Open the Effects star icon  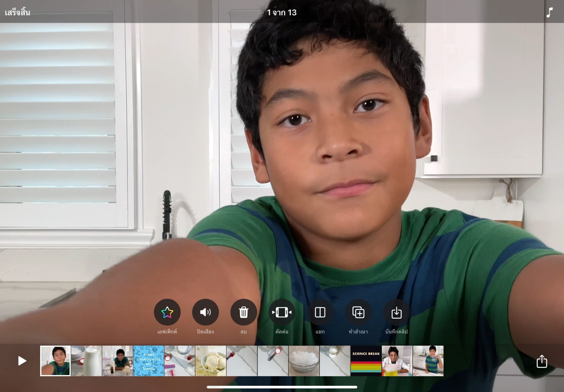tap(167, 312)
